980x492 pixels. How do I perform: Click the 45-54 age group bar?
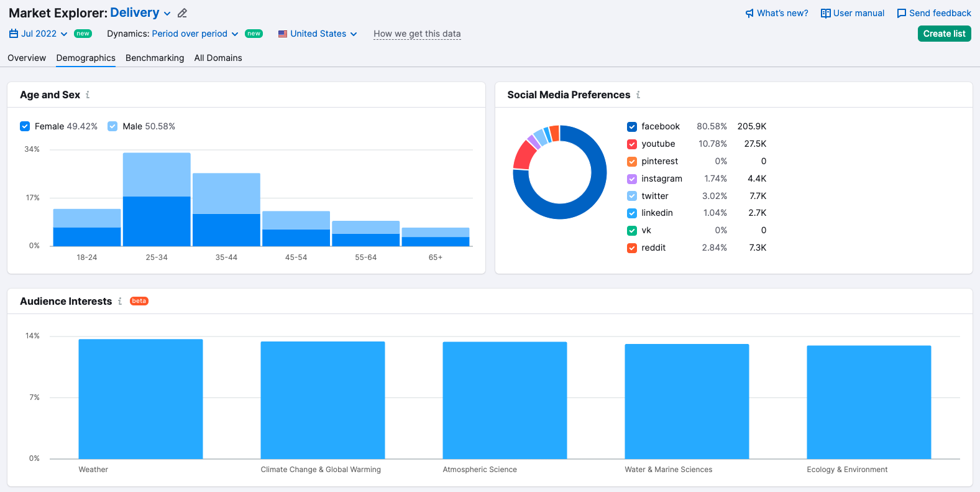click(x=296, y=229)
